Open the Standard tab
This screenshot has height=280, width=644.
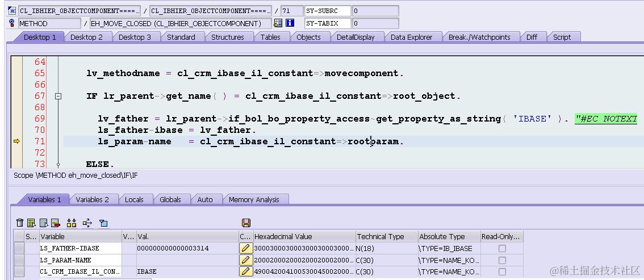pos(181,37)
